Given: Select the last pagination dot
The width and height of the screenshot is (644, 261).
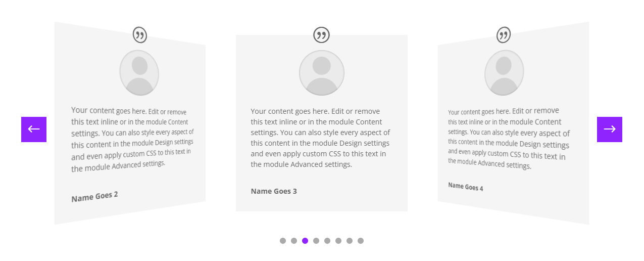Looking at the screenshot, I should (x=361, y=241).
